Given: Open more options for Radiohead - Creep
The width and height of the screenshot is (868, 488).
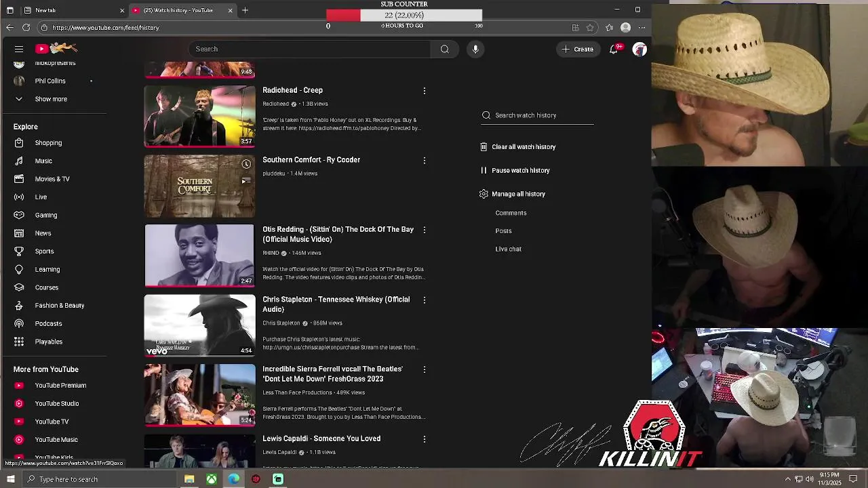Looking at the screenshot, I should [x=425, y=91].
